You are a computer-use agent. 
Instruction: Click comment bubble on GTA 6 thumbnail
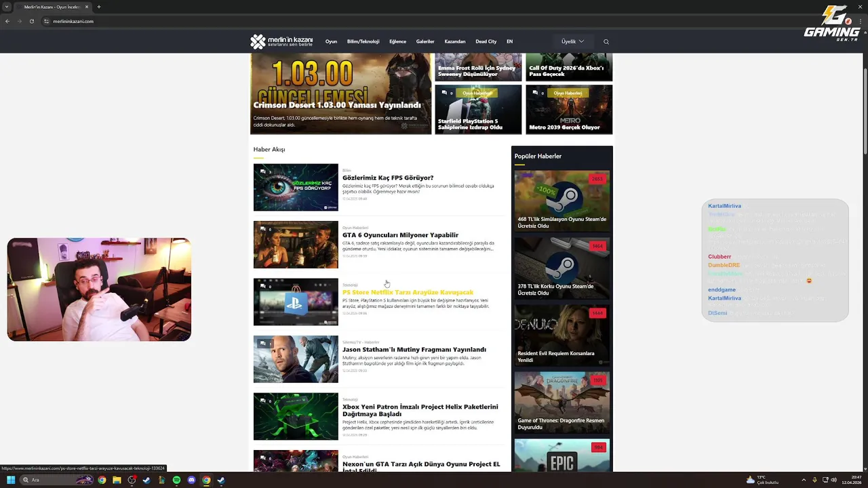[x=263, y=229]
